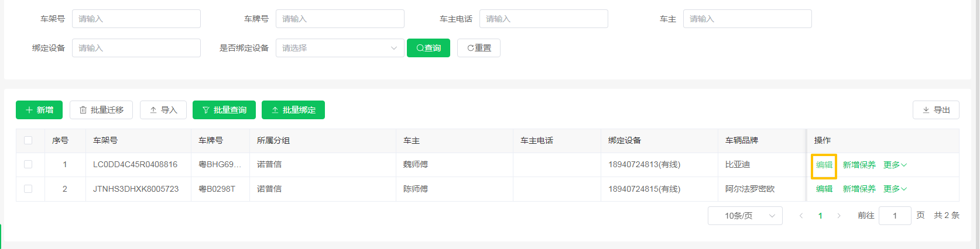
Task: Check the row 1 checkbox for LC0DD4C45R0408816
Action: (28, 165)
